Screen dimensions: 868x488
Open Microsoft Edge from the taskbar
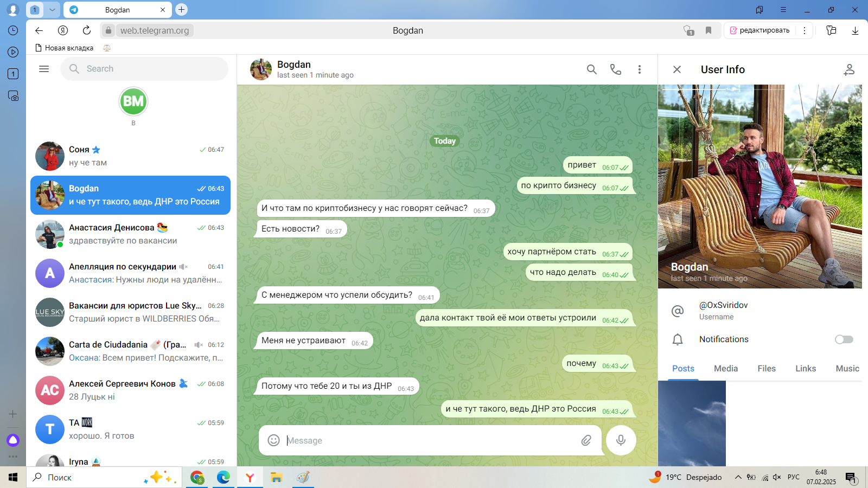point(223,477)
